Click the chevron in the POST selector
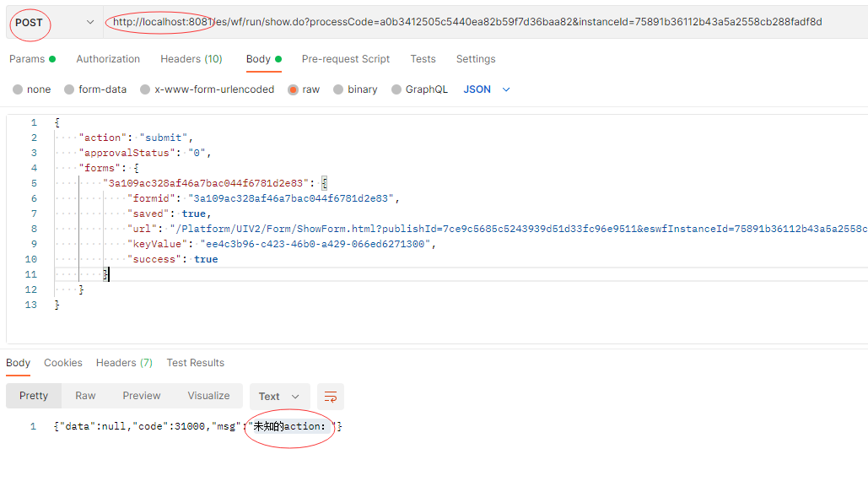 [x=89, y=22]
